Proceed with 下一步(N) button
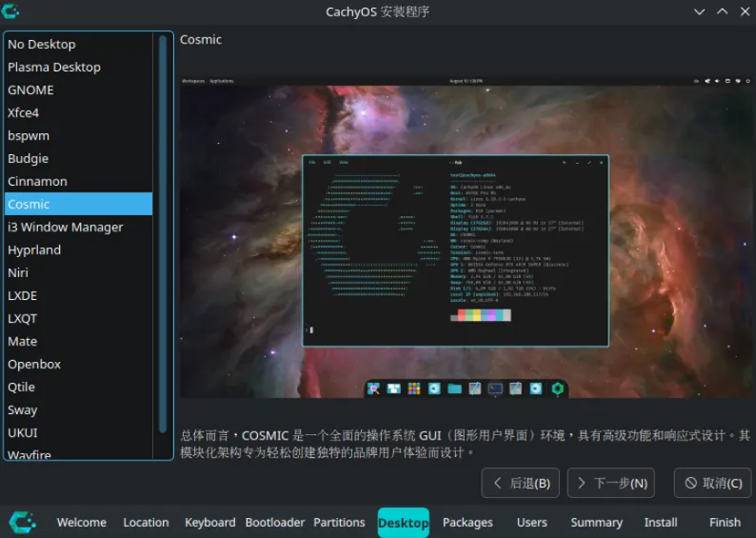 coord(611,483)
